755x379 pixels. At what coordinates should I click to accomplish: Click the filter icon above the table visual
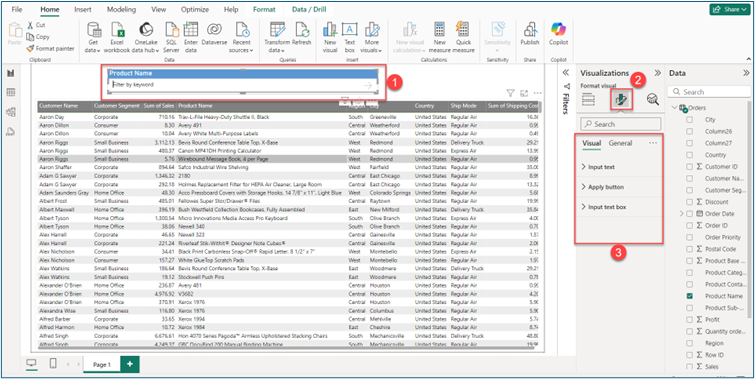(x=510, y=93)
